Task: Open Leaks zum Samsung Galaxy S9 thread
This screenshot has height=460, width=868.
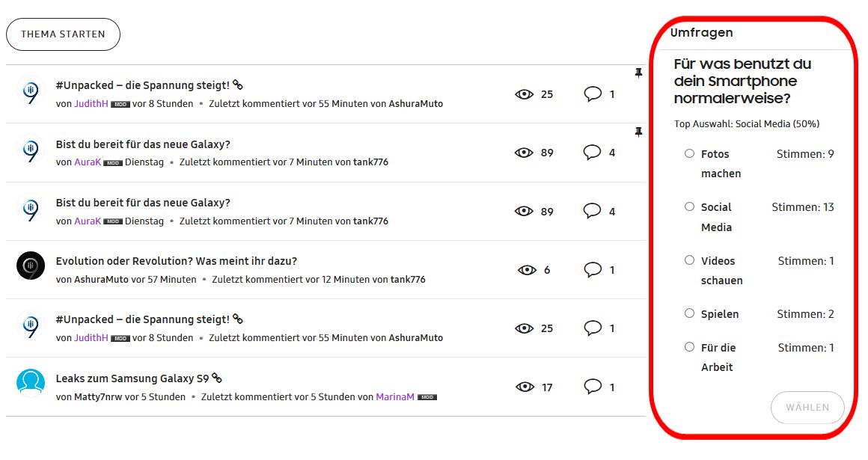Action: coord(132,378)
